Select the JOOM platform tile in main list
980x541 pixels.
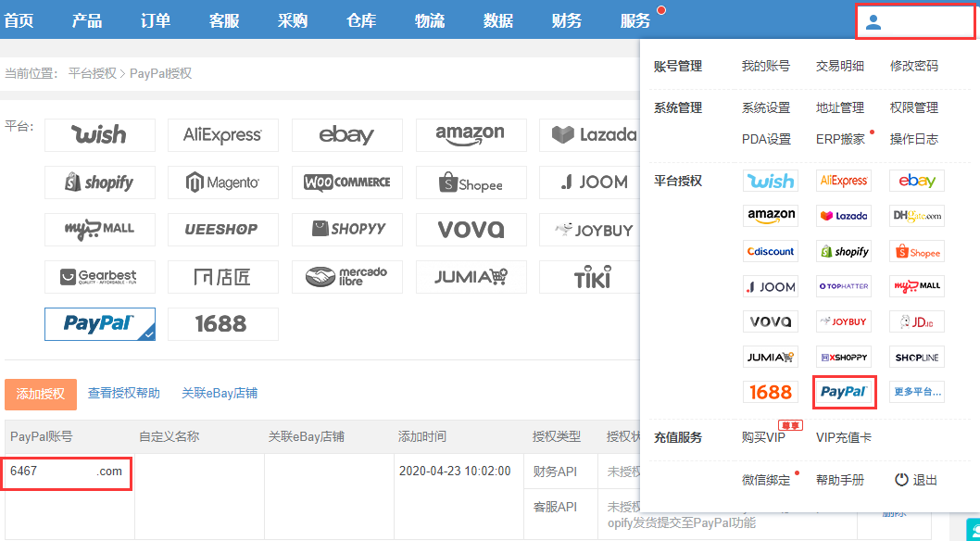coord(589,182)
